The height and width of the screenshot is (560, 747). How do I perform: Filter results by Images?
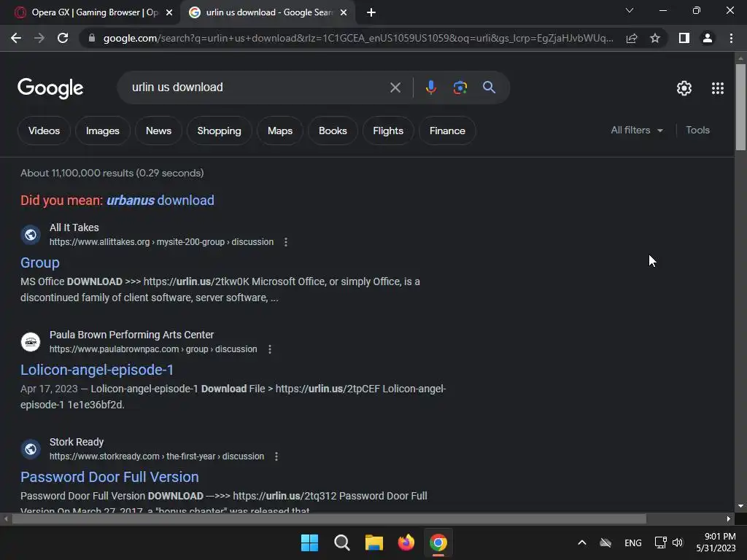(x=102, y=131)
